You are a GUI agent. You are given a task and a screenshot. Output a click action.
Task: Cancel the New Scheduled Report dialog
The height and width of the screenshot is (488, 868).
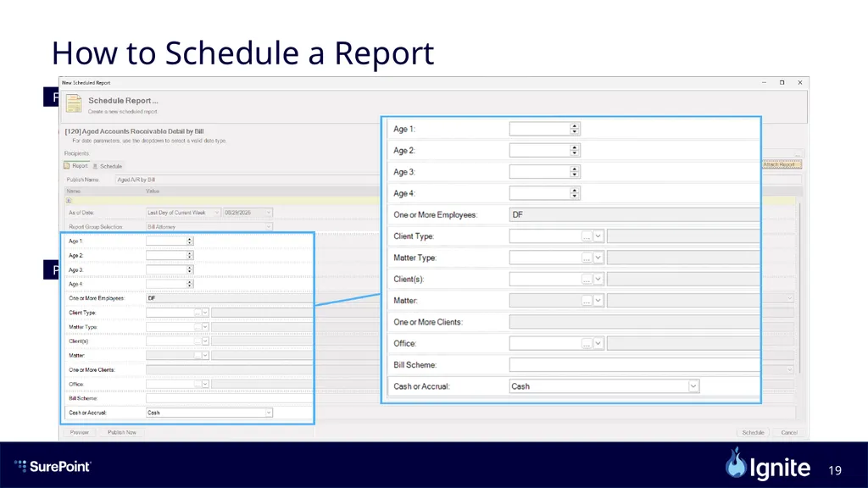point(789,433)
